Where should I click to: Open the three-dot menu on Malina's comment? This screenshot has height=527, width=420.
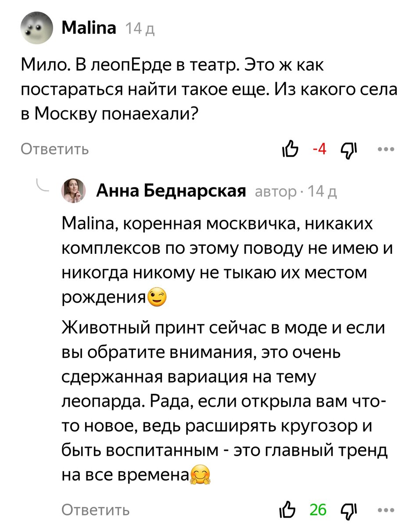[385, 149]
